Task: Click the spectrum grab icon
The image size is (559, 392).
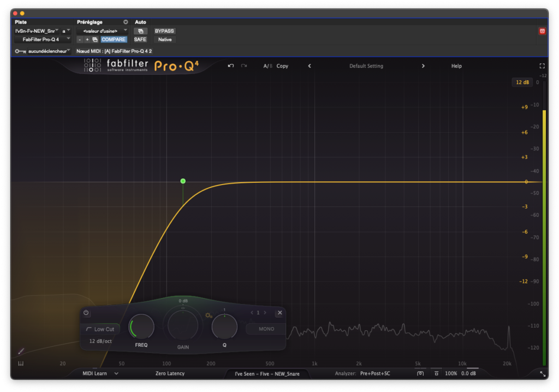Action: click(x=420, y=373)
